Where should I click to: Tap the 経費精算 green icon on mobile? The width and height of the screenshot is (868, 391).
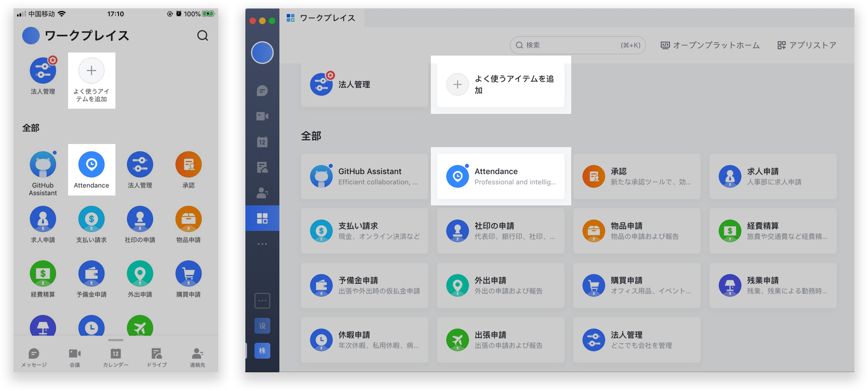[x=43, y=274]
